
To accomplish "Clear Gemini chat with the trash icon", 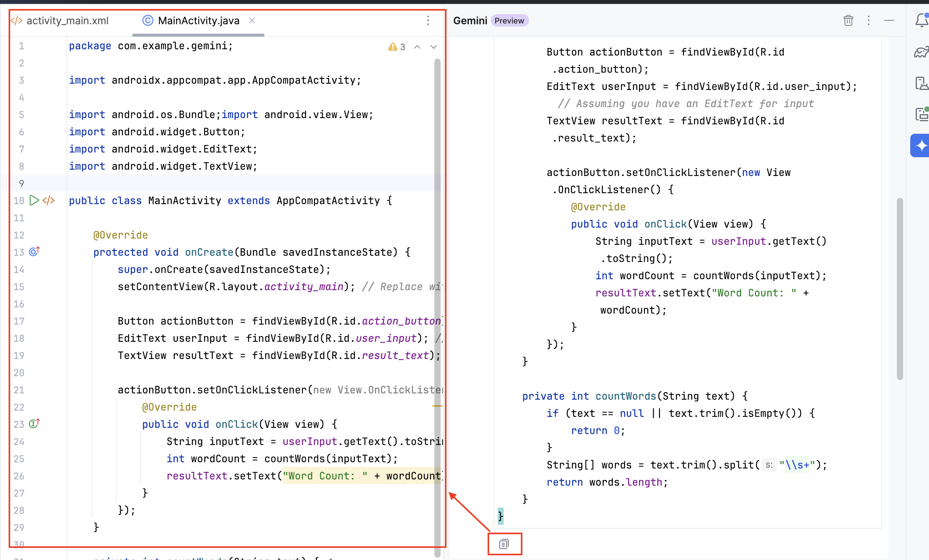I will pos(848,20).
